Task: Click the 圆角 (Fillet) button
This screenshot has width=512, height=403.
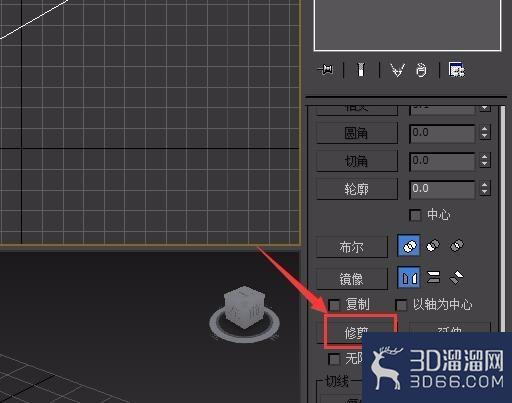Action: [x=357, y=133]
